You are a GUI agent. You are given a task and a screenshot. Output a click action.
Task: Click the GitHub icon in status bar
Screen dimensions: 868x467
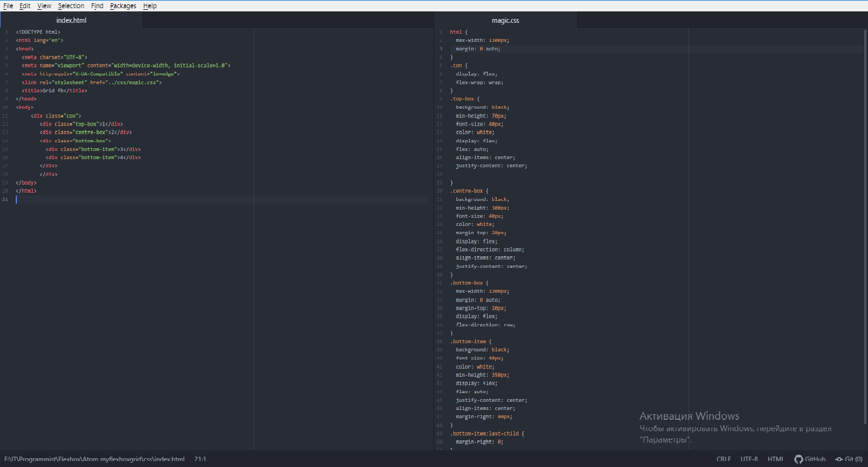tap(810, 459)
